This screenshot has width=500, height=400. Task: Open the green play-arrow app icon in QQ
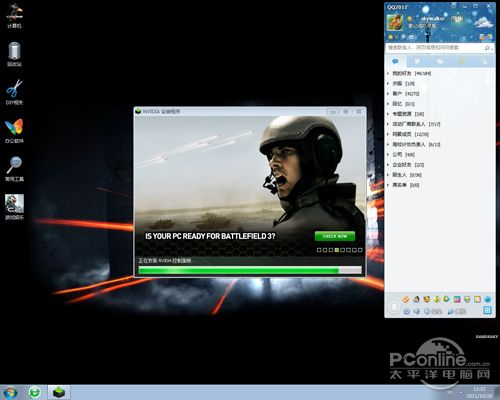point(447,299)
